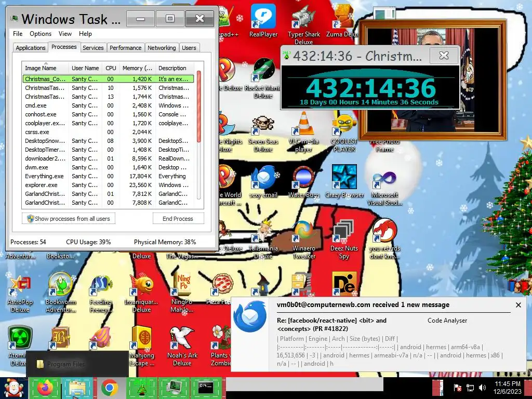This screenshot has height=399, width=532.
Task: Switch to the Networking tab
Action: coord(162,48)
